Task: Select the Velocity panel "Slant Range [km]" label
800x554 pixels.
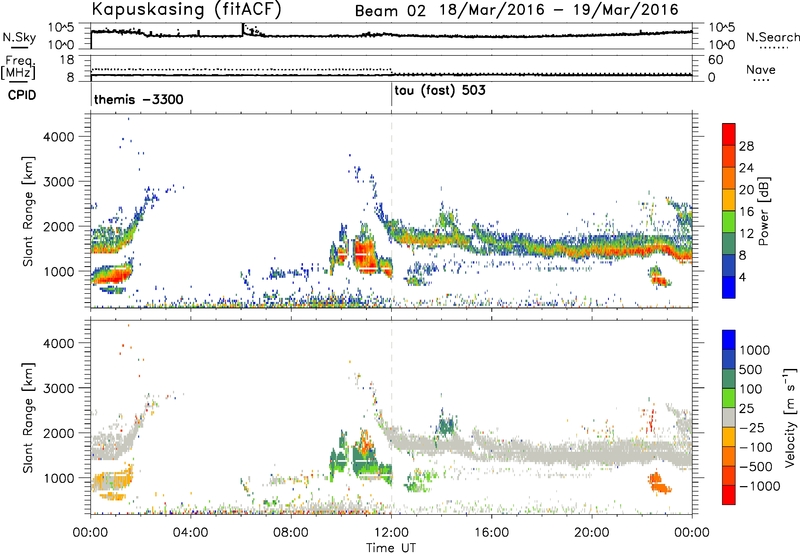Action: pyautogui.click(x=28, y=417)
